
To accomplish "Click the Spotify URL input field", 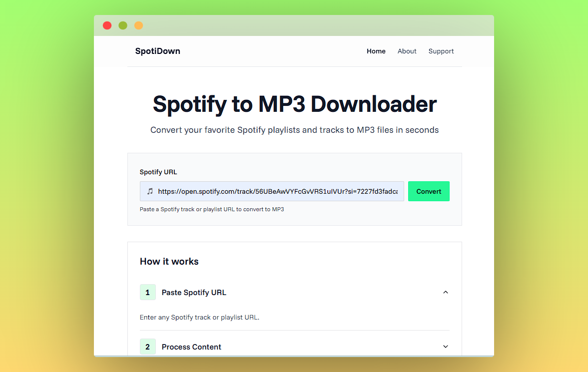I will 272,191.
